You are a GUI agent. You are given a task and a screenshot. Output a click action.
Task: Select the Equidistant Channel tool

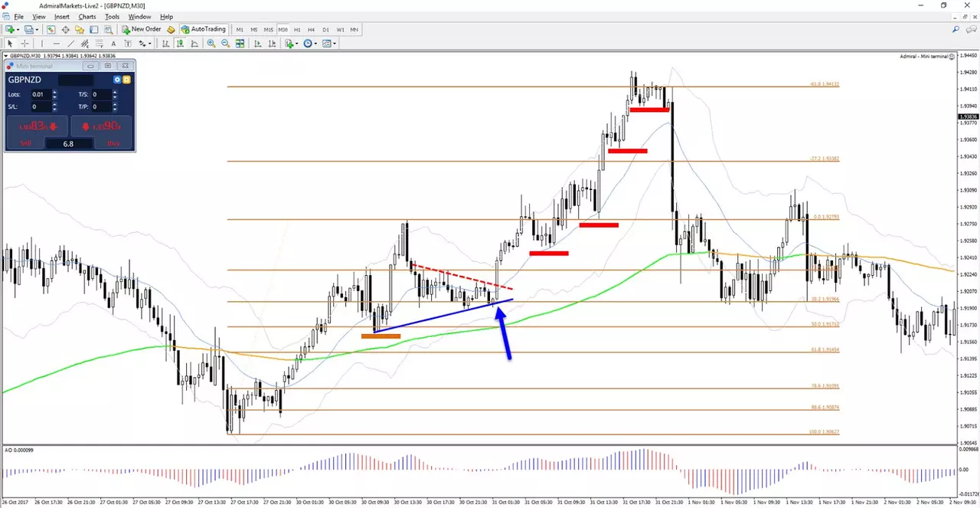pos(85,44)
